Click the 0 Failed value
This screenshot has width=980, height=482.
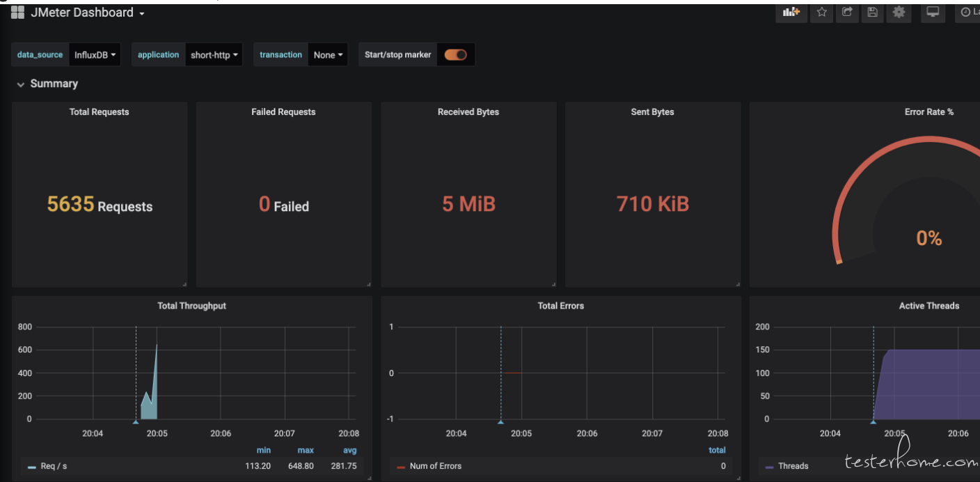(x=284, y=205)
